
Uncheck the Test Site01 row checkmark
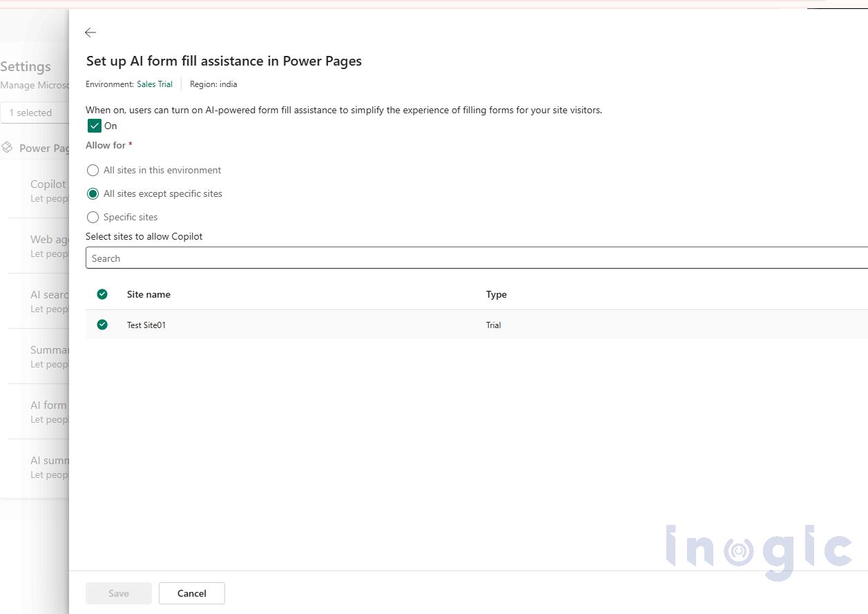coord(102,325)
